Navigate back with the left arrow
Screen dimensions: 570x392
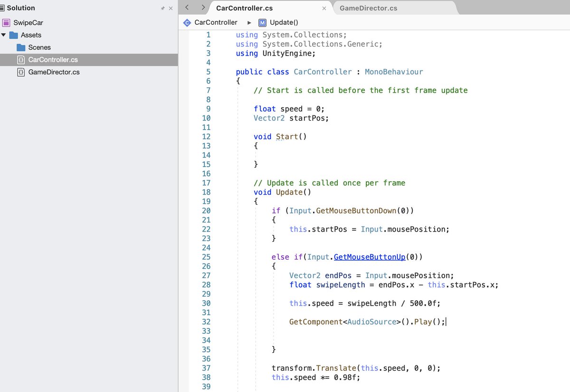coord(187,8)
